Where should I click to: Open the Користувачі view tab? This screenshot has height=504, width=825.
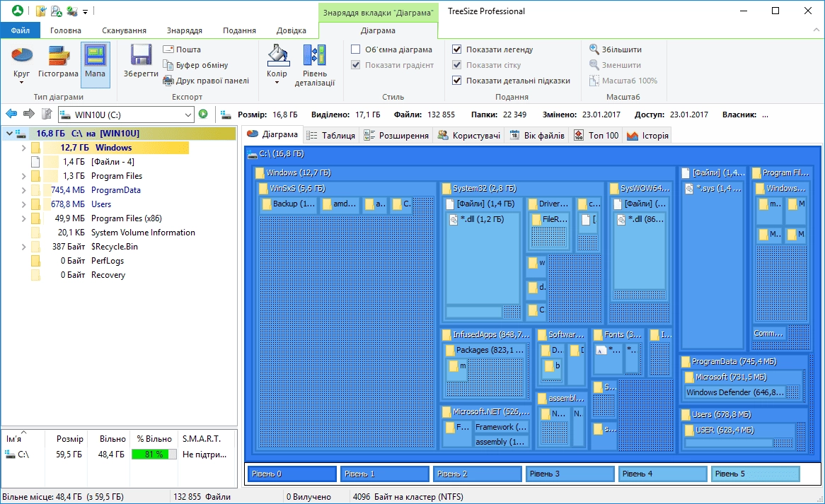(x=469, y=136)
